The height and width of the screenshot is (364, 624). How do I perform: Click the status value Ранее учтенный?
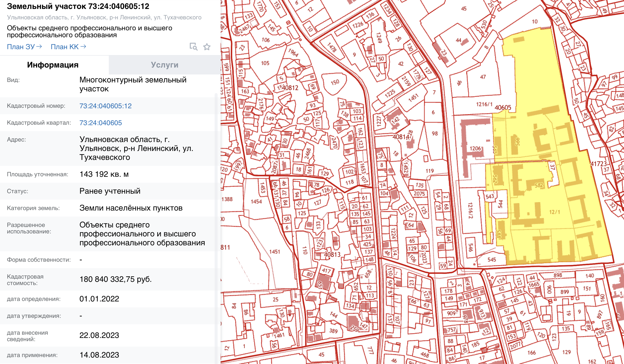point(110,191)
